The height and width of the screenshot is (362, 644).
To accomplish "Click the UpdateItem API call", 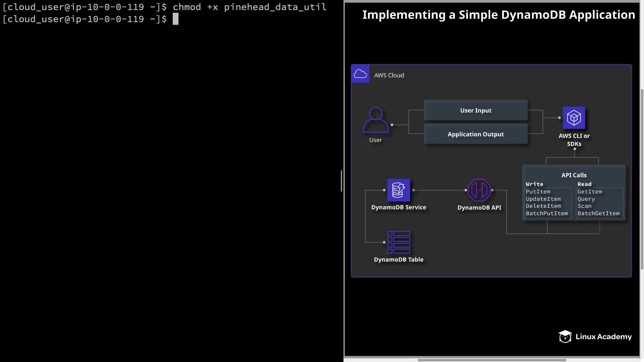I will (x=543, y=199).
